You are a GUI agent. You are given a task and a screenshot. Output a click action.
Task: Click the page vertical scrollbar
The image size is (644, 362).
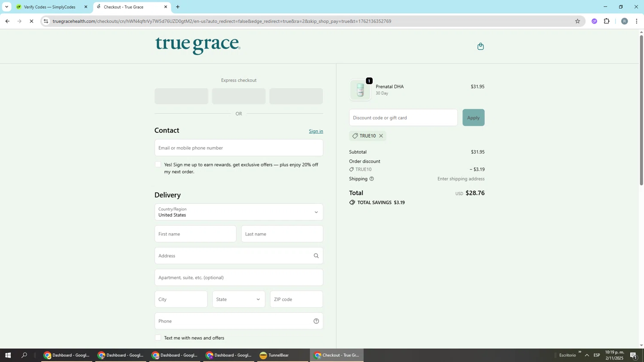tap(641, 110)
